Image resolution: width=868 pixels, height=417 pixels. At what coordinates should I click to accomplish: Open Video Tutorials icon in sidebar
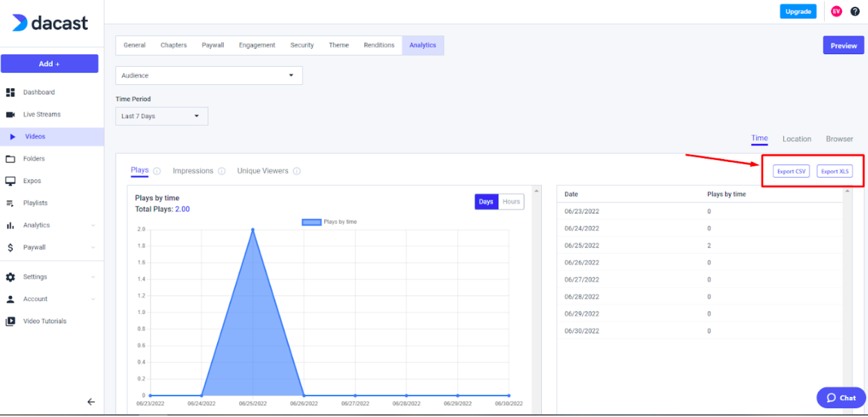tap(10, 321)
